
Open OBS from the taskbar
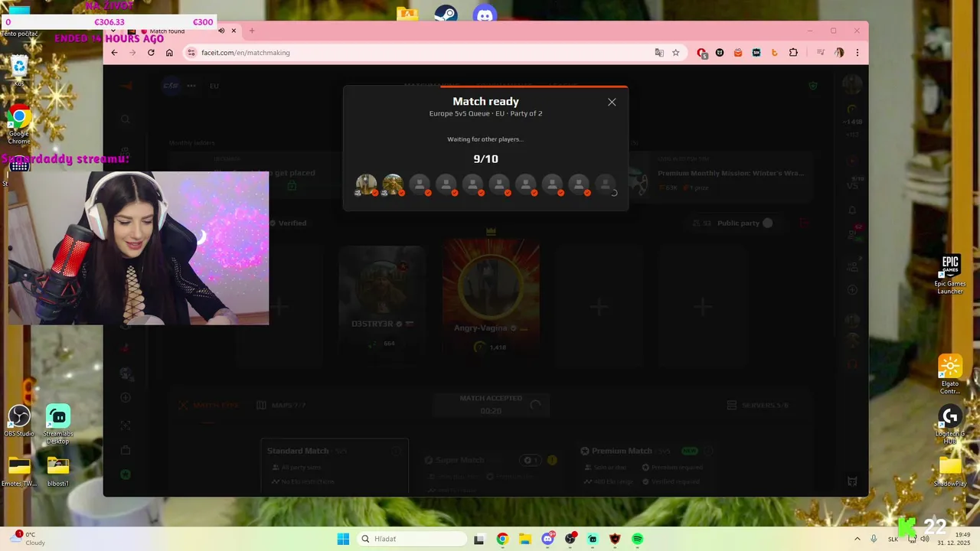570,539
